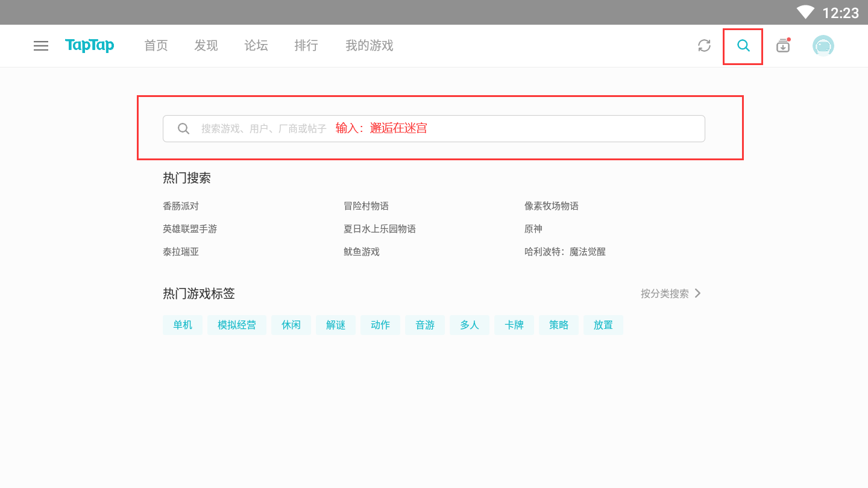The image size is (868, 488).
Task: Select hot search 像素牧场物语
Action: [552, 206]
